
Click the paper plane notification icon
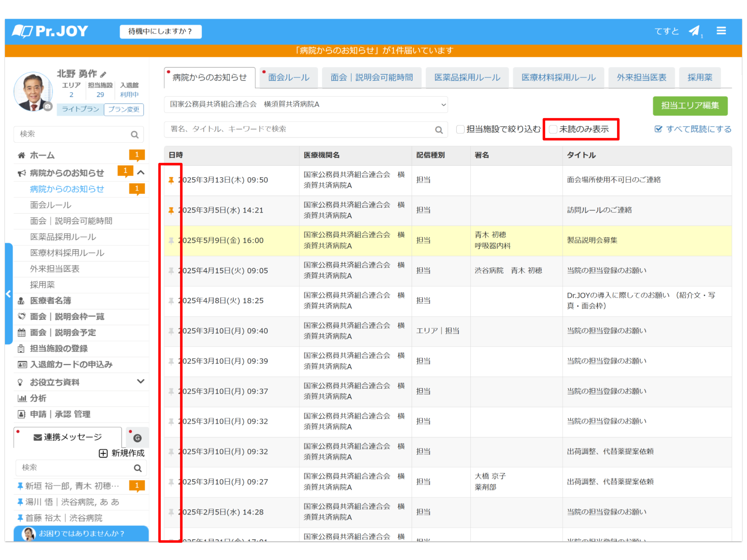[694, 31]
